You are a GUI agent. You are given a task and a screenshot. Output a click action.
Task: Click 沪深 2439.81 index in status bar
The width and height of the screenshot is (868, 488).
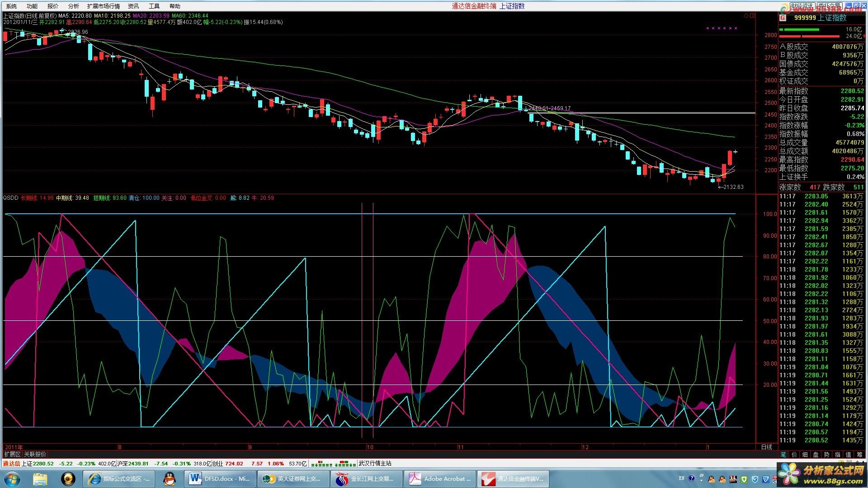(132, 464)
